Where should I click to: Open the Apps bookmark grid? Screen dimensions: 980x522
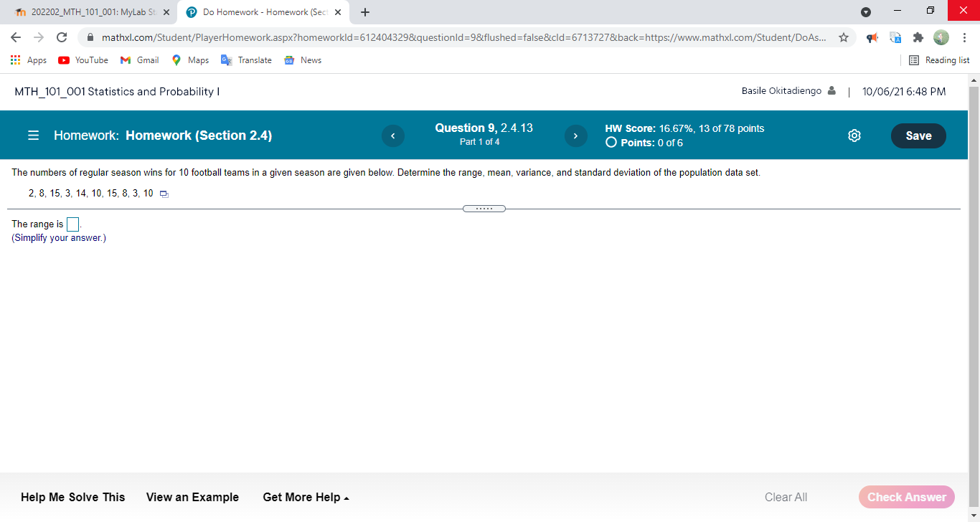[x=29, y=60]
